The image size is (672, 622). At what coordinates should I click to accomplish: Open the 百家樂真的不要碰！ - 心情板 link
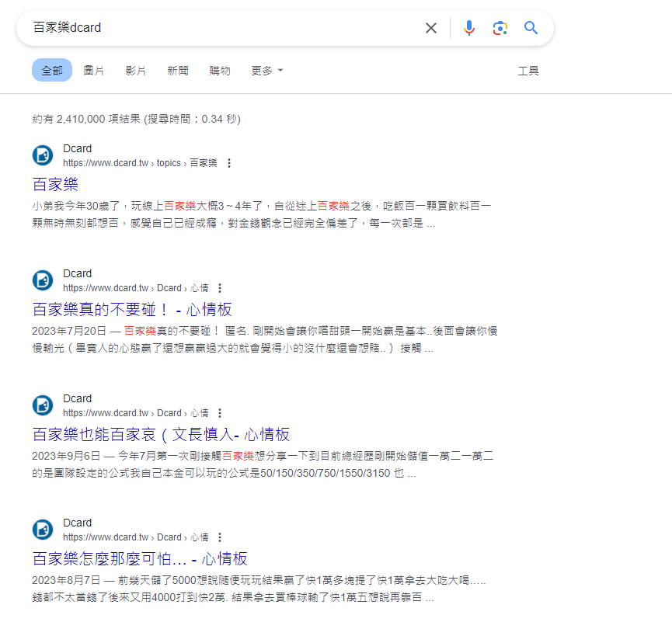[132, 309]
